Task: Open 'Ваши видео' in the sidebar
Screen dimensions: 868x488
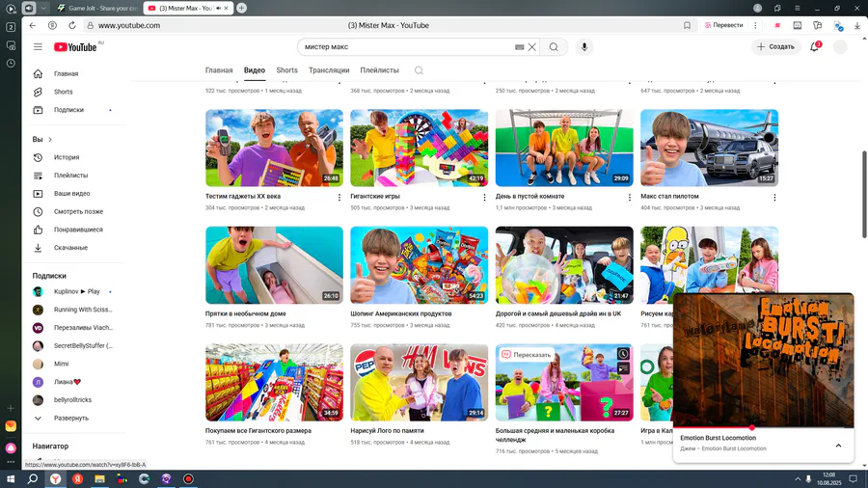Action: point(71,194)
